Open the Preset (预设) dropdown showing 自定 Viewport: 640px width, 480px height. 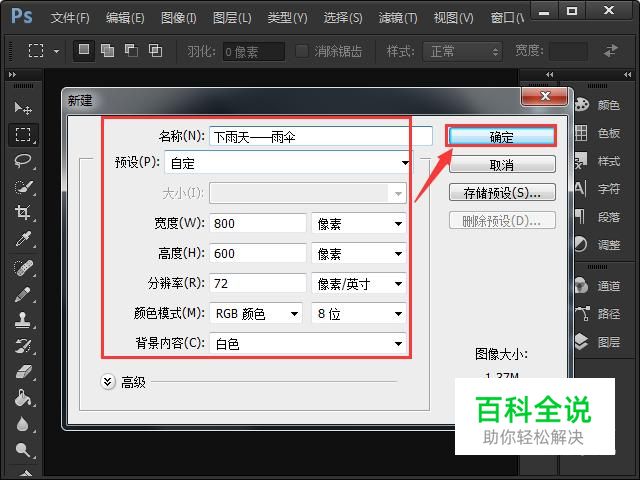click(289, 163)
